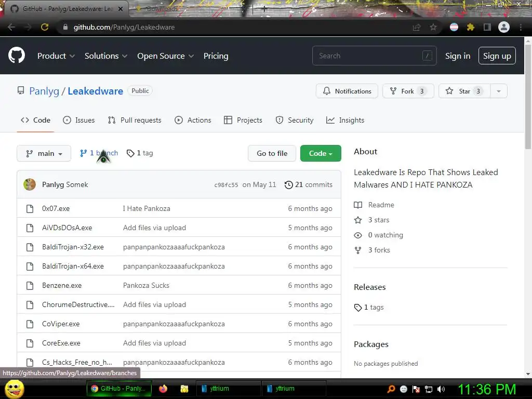Open the c98fc55 commit hash
Image resolution: width=532 pixels, height=399 pixels.
coord(226,185)
